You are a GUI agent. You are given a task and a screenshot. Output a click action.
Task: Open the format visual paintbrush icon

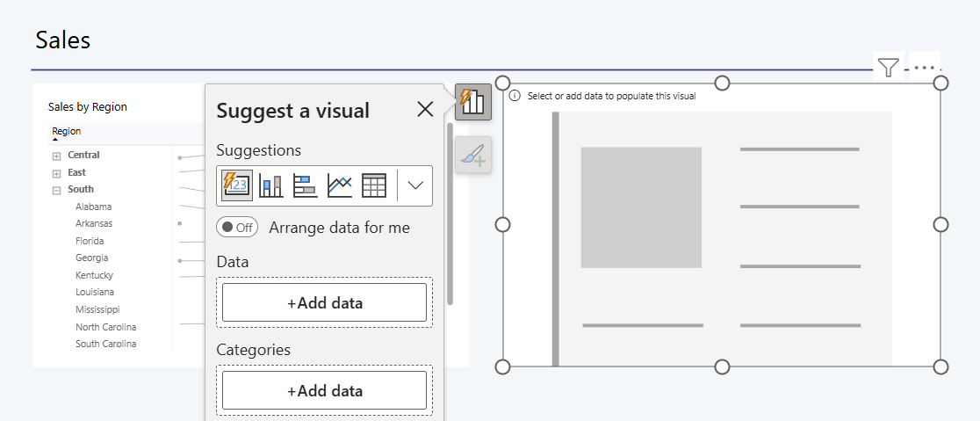coord(473,155)
